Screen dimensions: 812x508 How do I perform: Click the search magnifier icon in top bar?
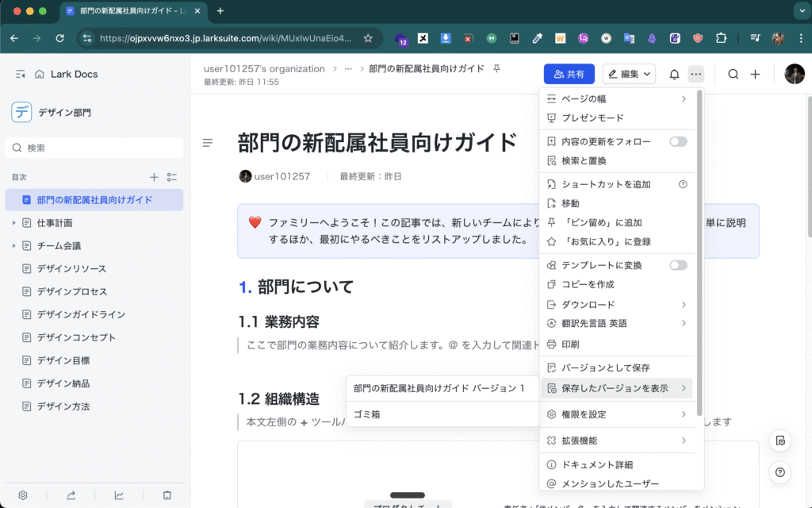click(733, 75)
